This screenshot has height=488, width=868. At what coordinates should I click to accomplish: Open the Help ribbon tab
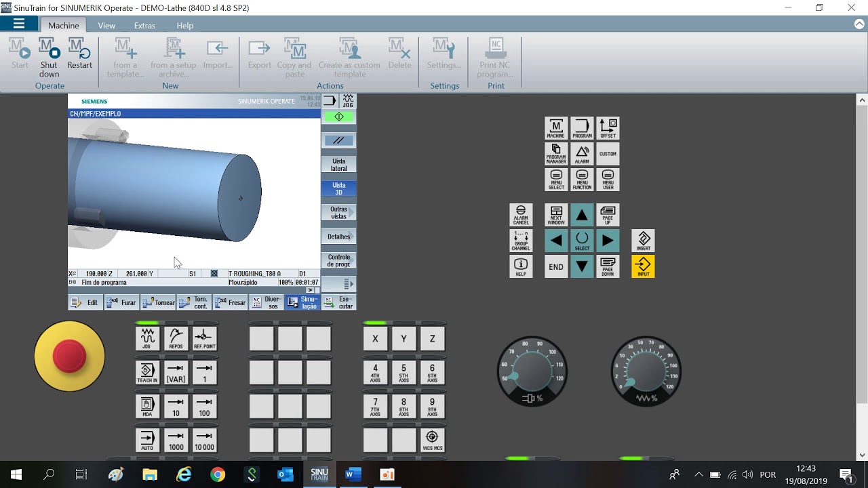[185, 25]
